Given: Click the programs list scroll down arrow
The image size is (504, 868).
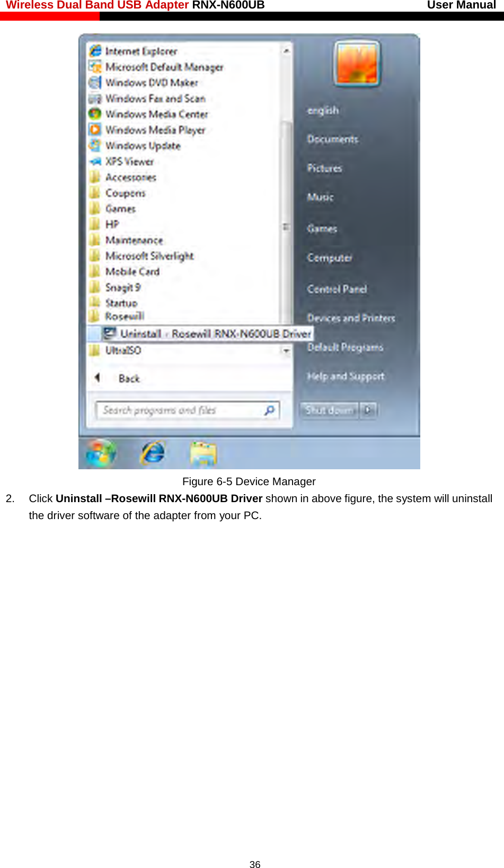Looking at the screenshot, I should (x=286, y=350).
